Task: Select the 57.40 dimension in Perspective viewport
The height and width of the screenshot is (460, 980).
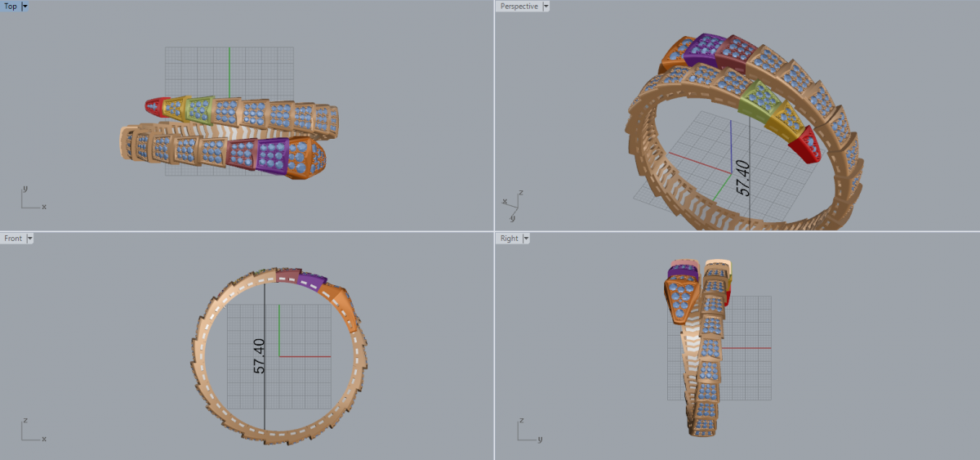Action: pyautogui.click(x=743, y=177)
